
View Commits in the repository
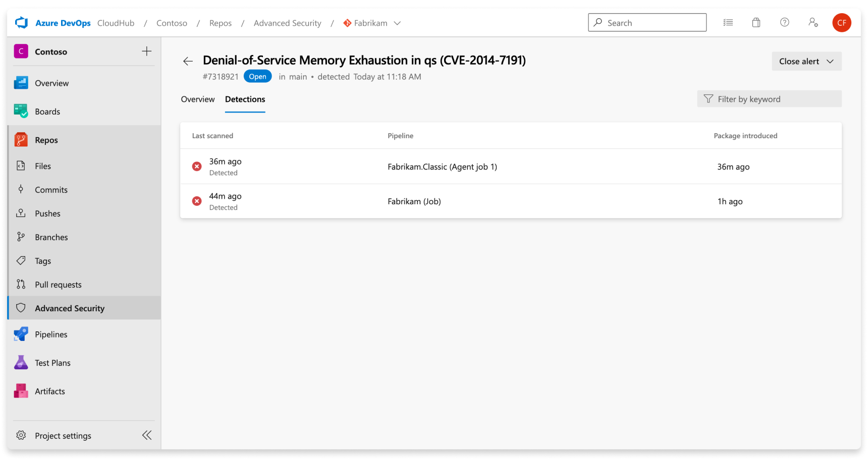coord(50,190)
